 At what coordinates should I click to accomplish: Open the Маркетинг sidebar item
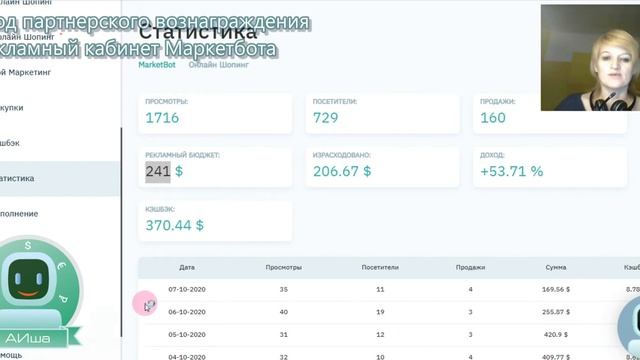coord(25,73)
